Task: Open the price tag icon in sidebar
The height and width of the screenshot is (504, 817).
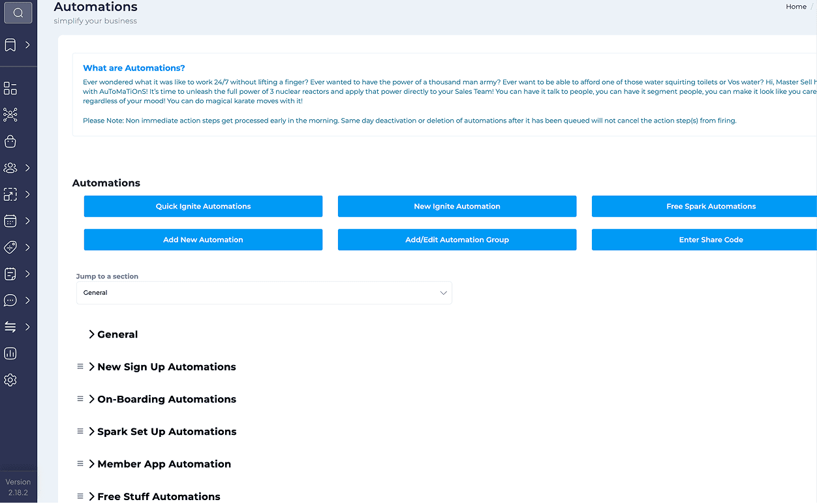Action: point(10,247)
